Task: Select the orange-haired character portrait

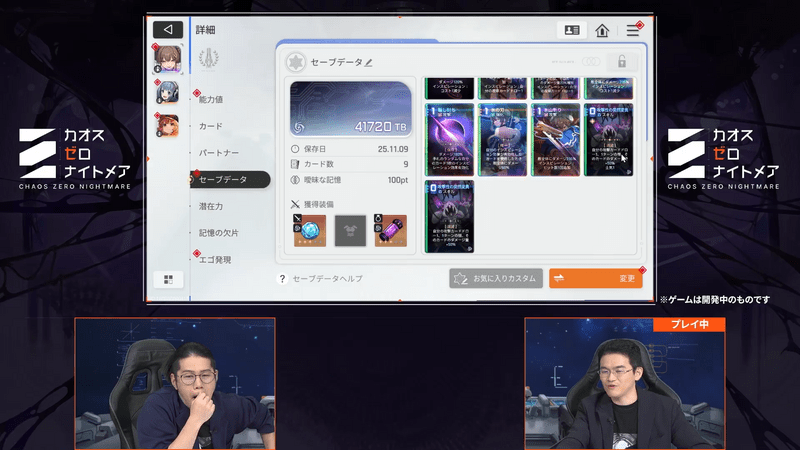Action: (167, 125)
